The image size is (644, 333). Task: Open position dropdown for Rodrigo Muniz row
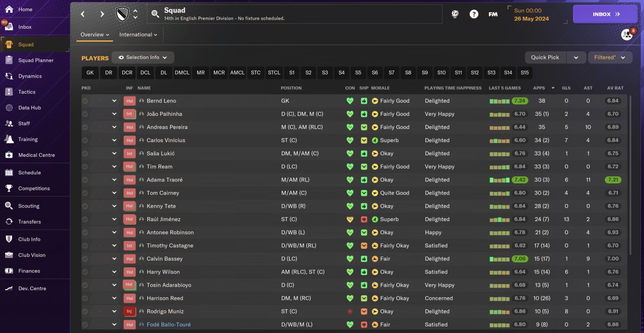tap(114, 311)
